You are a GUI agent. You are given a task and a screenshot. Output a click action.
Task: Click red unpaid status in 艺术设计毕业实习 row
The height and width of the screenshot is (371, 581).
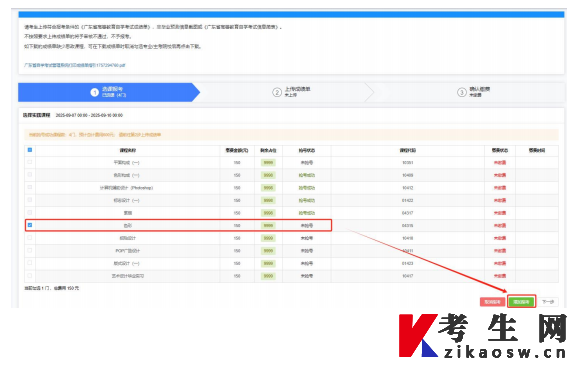click(x=499, y=276)
